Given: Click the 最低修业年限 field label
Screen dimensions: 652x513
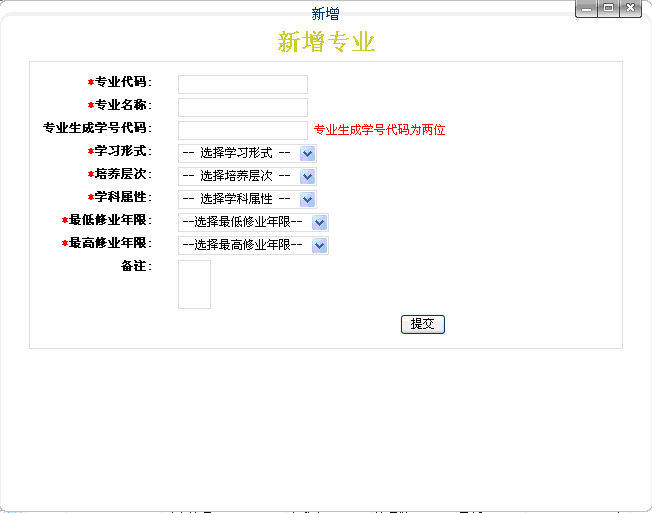Looking at the screenshot, I should coord(107,220).
